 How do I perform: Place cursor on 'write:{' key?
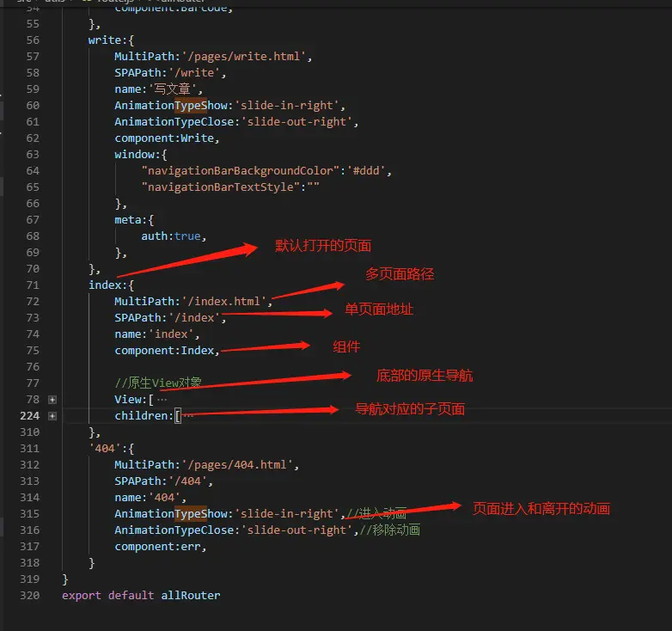coord(111,40)
